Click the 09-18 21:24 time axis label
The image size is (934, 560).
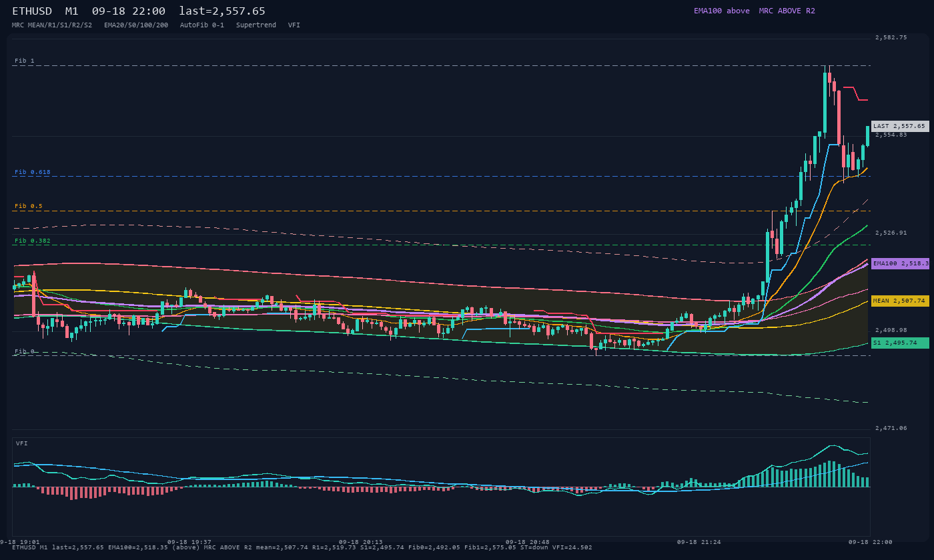pos(699,542)
